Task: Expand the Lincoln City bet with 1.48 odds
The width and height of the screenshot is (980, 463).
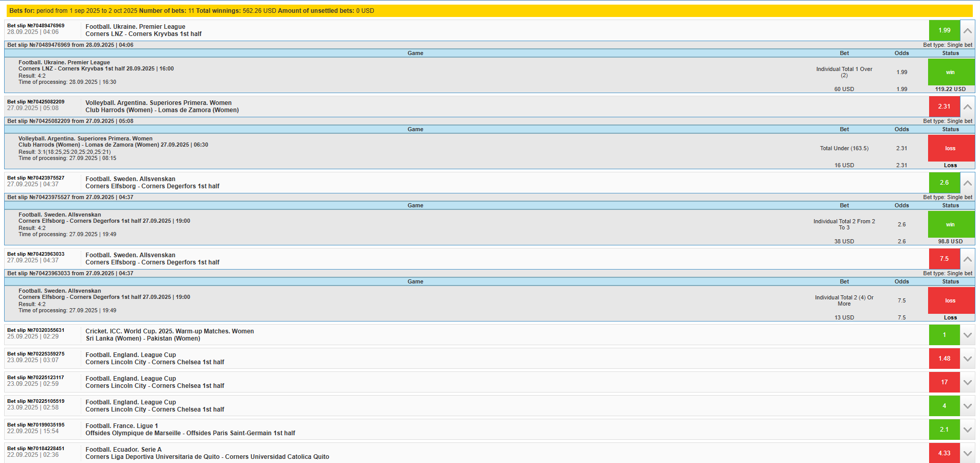Action: [x=967, y=359]
